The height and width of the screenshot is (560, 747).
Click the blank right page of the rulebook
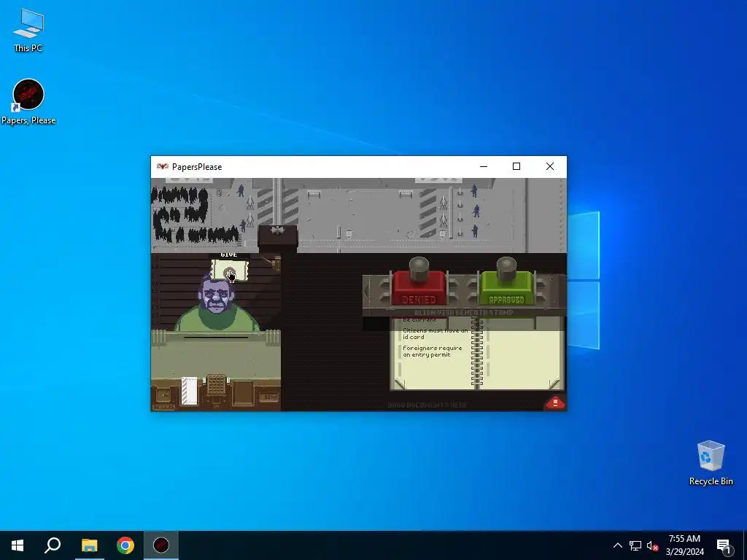523,355
